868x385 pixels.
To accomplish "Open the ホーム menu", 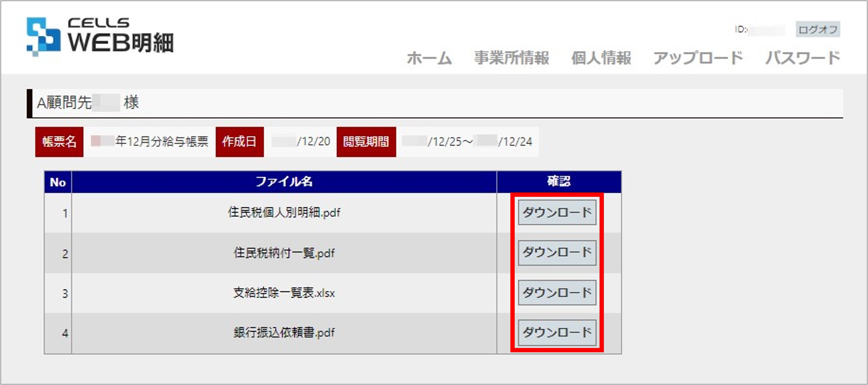I will [429, 58].
